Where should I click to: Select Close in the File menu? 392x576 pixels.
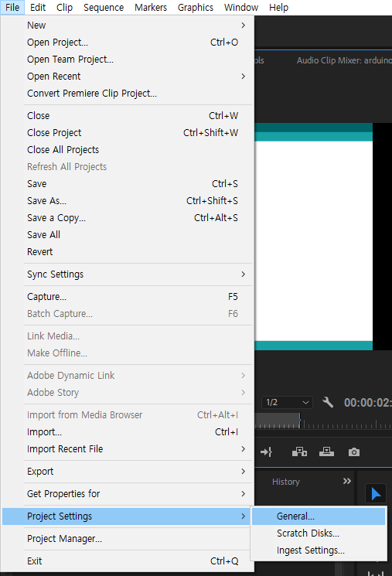coord(127,116)
